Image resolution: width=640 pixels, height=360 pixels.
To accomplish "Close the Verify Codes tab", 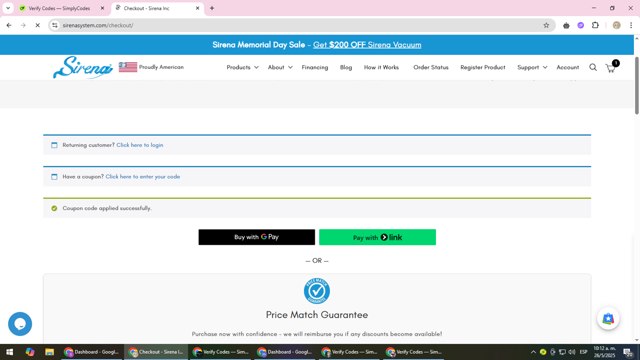I will point(102,8).
